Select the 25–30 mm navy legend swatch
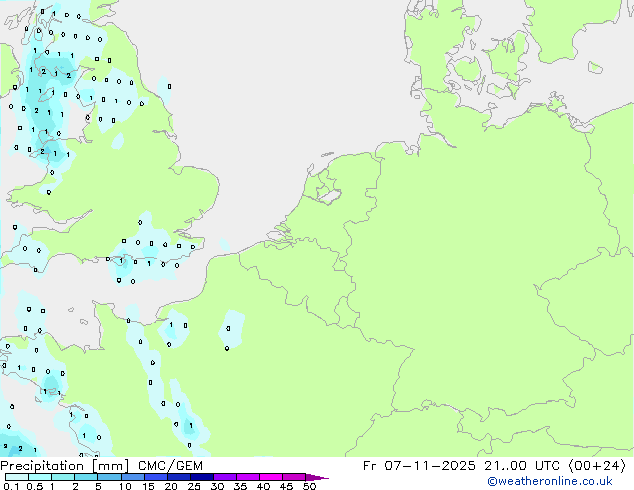This screenshot has width=634, height=490. (x=202, y=477)
